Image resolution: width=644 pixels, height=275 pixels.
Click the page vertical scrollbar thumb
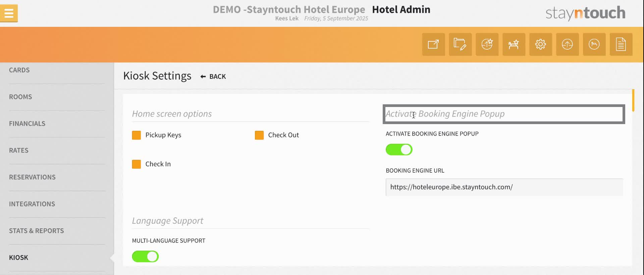pos(633,100)
